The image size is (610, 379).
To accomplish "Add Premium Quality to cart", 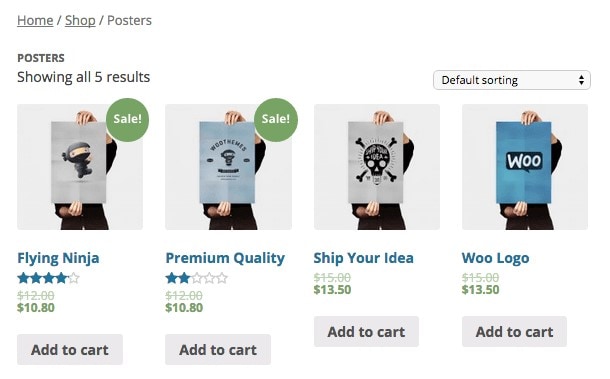I will pos(218,349).
